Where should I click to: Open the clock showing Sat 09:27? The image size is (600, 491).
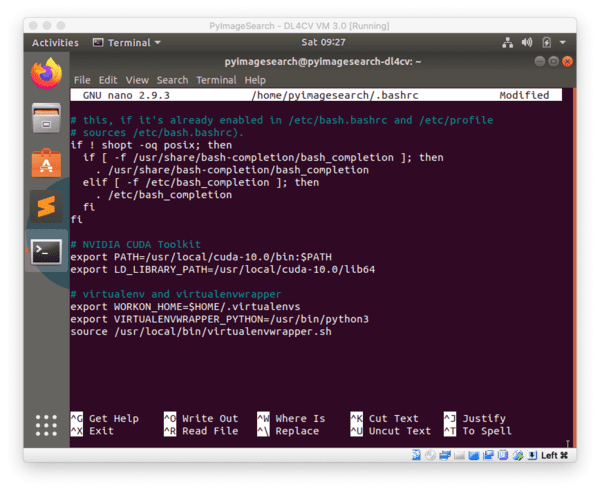click(323, 42)
